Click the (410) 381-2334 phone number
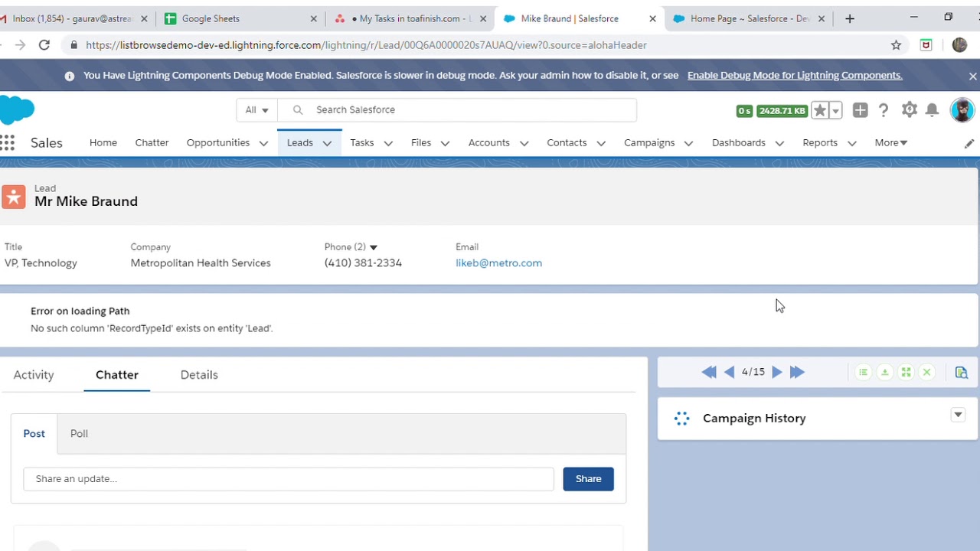Screen dimensions: 980x551 click(x=363, y=262)
